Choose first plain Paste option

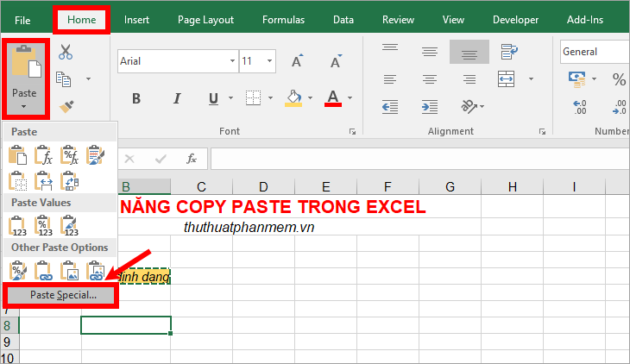pos(17,155)
